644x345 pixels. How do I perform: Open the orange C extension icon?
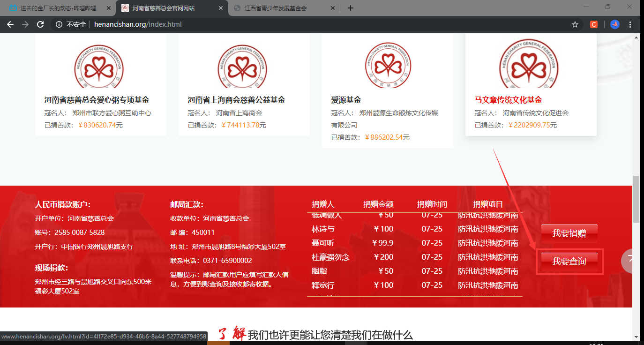pos(594,24)
